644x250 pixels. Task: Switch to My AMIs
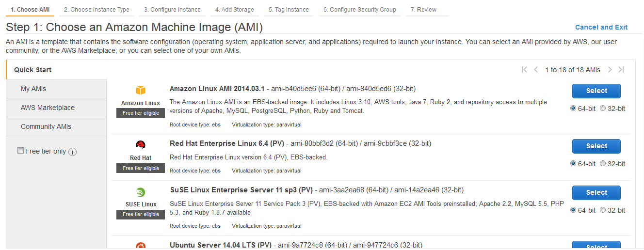point(56,89)
